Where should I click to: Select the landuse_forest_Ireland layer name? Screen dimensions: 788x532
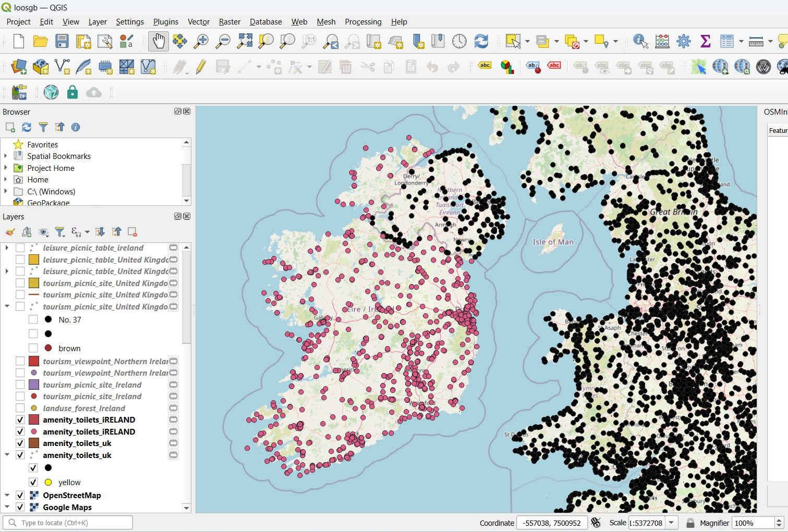click(x=84, y=408)
